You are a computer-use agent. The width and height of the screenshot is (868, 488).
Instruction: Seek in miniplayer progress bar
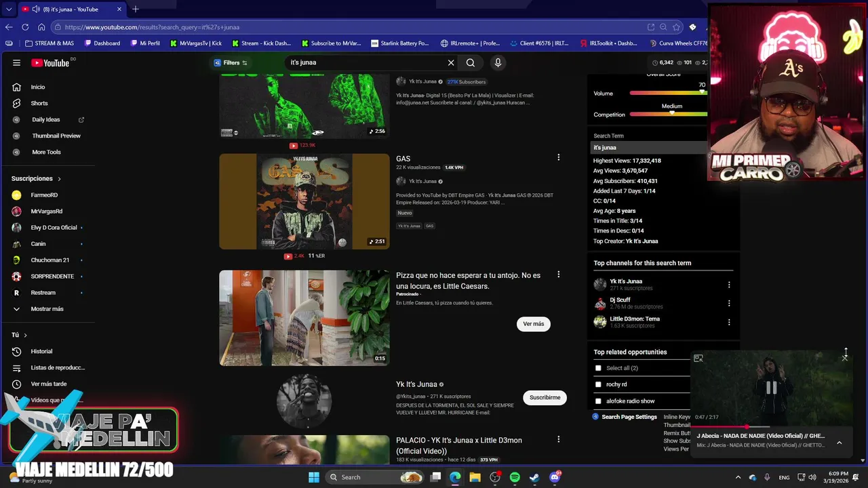[x=771, y=427]
